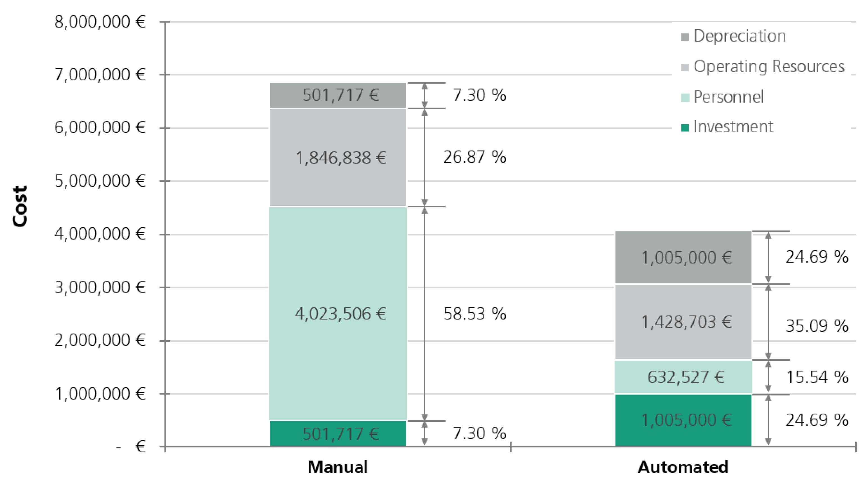Click the Cost vertical axis title

pyautogui.click(x=20, y=207)
